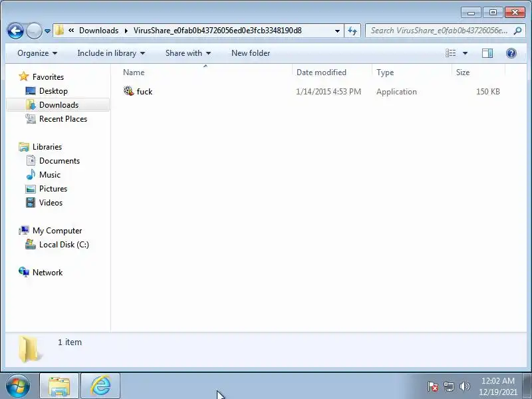Image resolution: width=532 pixels, height=399 pixels.
Task: Click the Forward navigation arrow button
Action: click(34, 31)
